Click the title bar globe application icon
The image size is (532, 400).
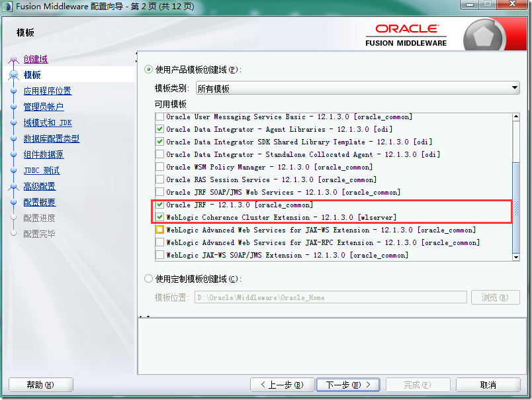7,7
